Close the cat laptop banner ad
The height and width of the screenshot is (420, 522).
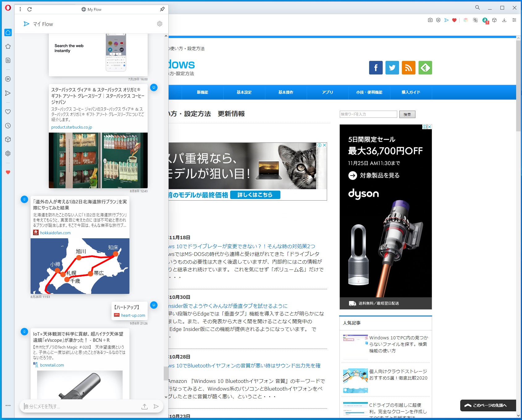coord(325,145)
